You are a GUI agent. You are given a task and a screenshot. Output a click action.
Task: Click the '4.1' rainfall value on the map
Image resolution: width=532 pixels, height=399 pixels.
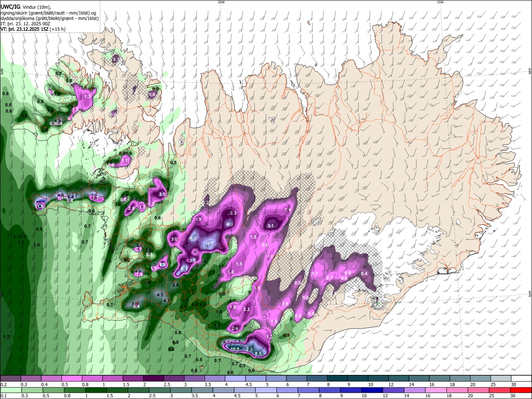coord(167,300)
